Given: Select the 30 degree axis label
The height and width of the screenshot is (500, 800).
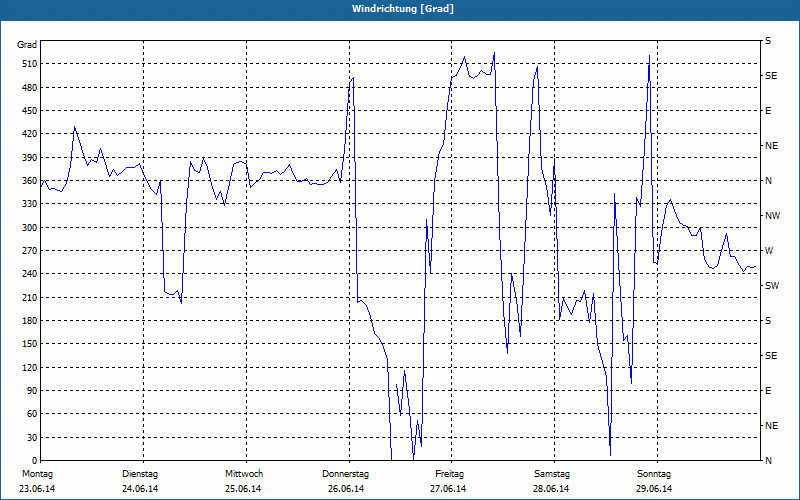Looking at the screenshot, I should click(32, 437).
